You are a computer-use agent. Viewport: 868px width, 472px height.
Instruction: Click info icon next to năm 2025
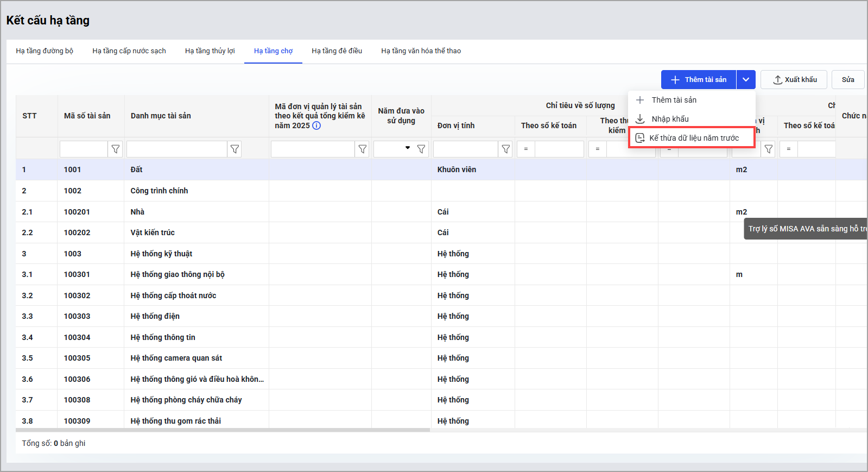click(x=316, y=125)
